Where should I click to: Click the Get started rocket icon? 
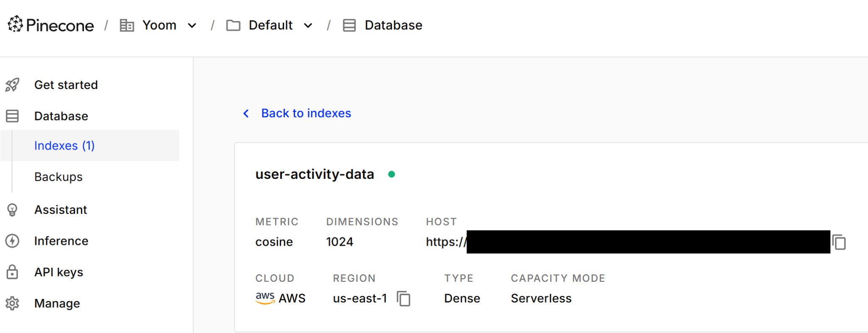point(12,85)
